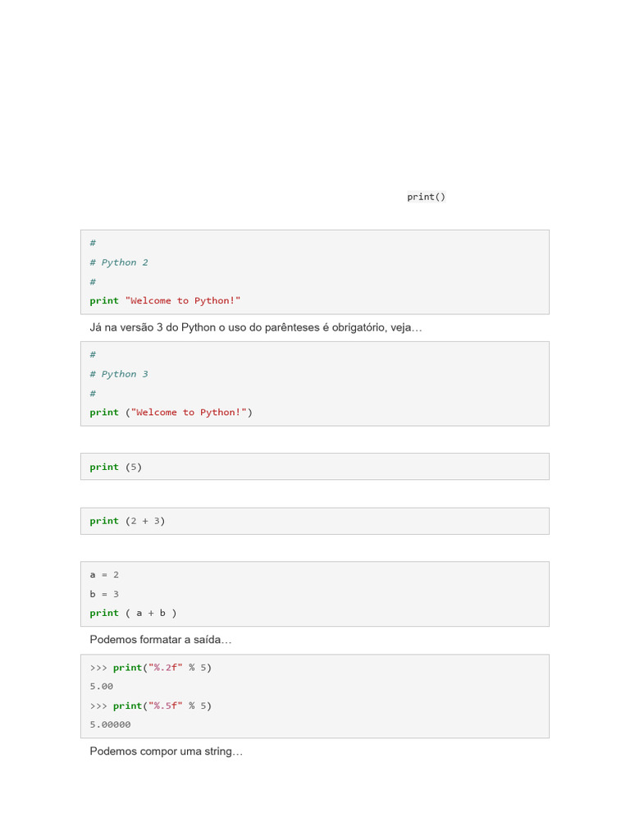
Task: Click the paragraph beginning 'Já na versão 3'
Action: click(x=256, y=327)
